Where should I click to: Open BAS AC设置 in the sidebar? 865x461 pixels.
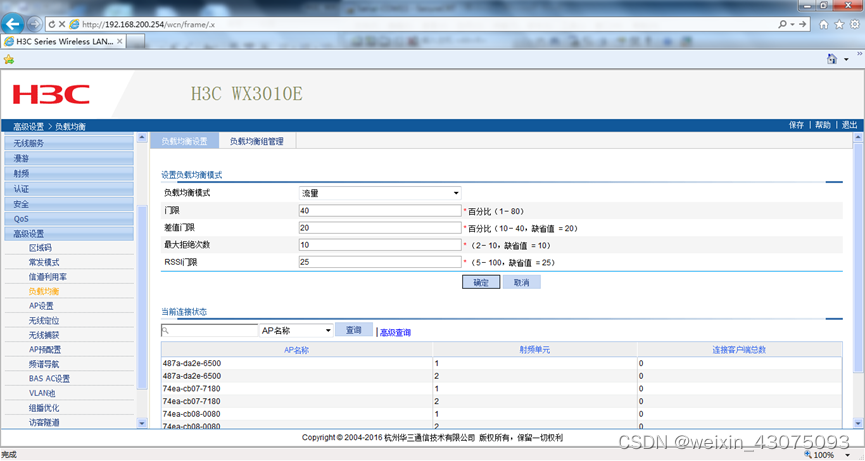[x=50, y=378]
